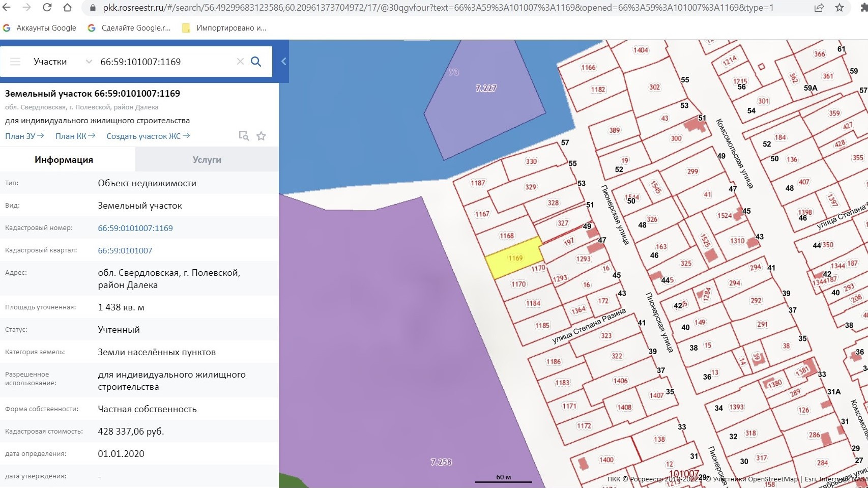The image size is (868, 488).
Task: Open the Аккаунты Google bookmark
Action: pos(40,28)
